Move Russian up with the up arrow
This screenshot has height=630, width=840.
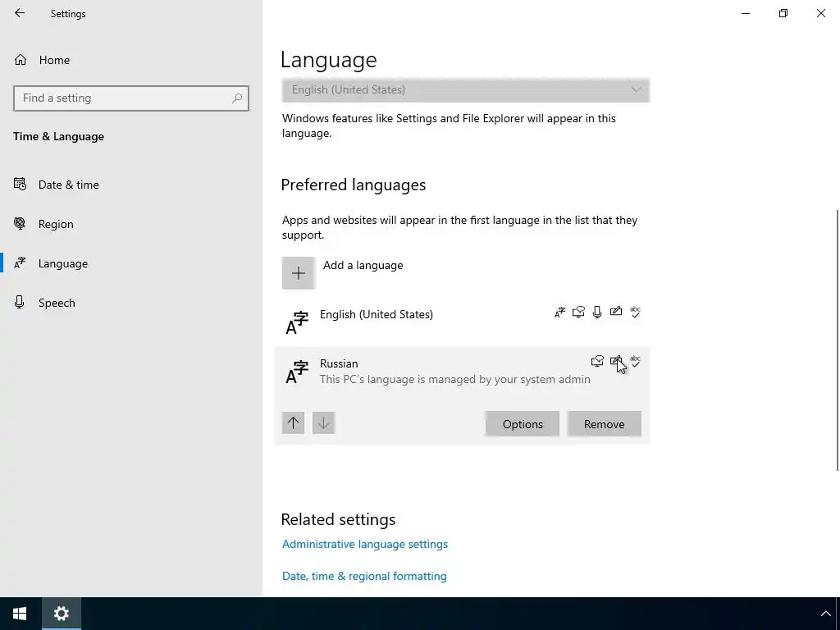[293, 423]
